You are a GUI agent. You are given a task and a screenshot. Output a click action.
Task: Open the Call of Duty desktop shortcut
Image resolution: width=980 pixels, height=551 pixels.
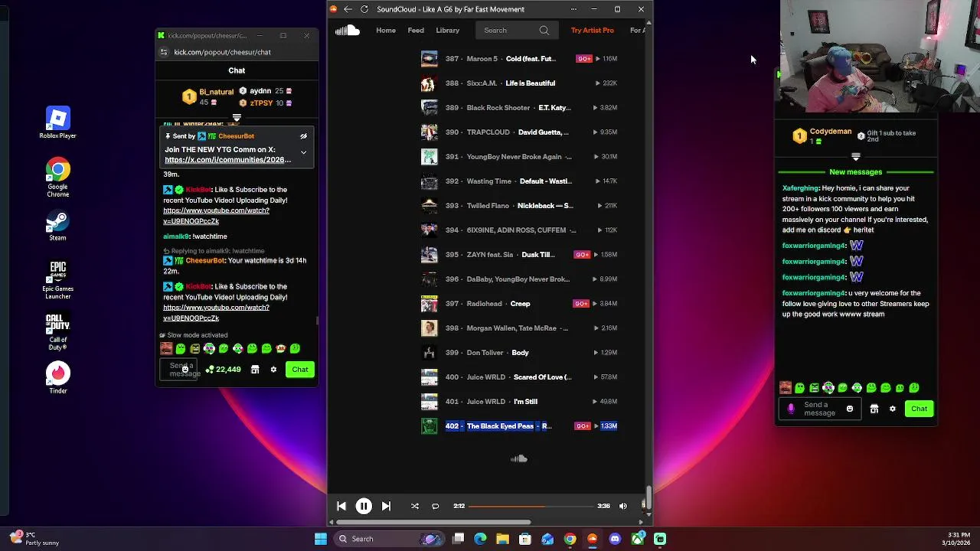57,331
